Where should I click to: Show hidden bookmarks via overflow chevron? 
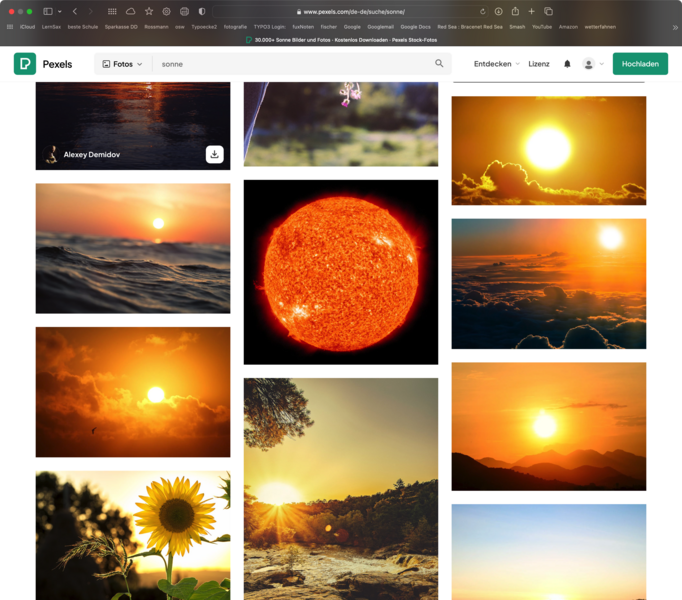675,27
